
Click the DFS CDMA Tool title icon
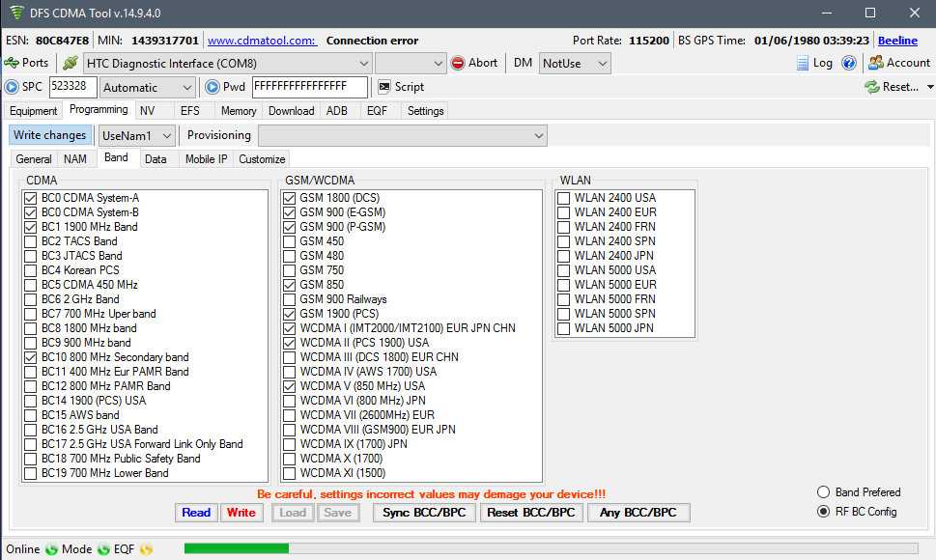pyautogui.click(x=16, y=13)
